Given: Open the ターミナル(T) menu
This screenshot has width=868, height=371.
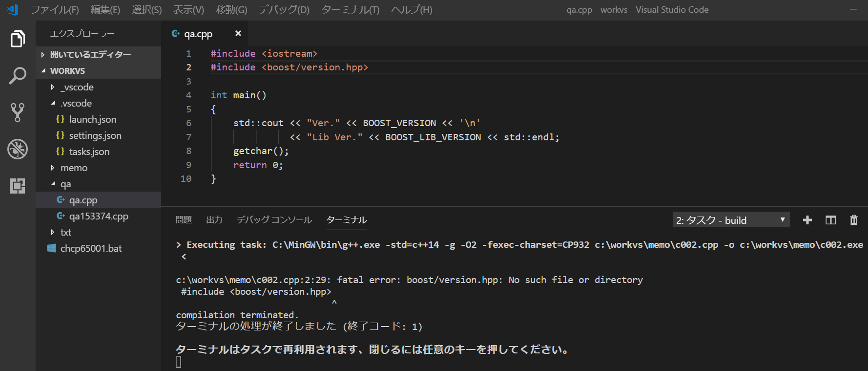Looking at the screenshot, I should point(351,10).
